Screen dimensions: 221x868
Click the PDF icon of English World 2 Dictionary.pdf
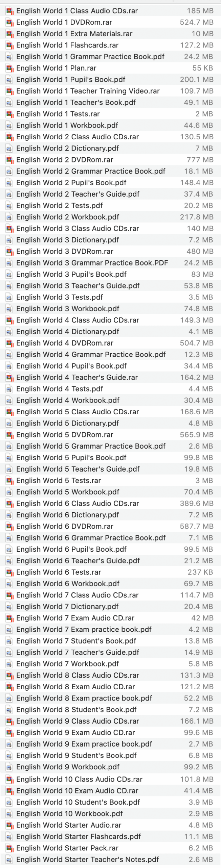(9, 149)
